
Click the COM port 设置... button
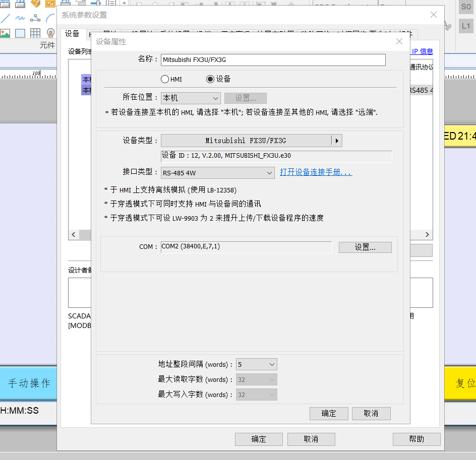point(365,247)
